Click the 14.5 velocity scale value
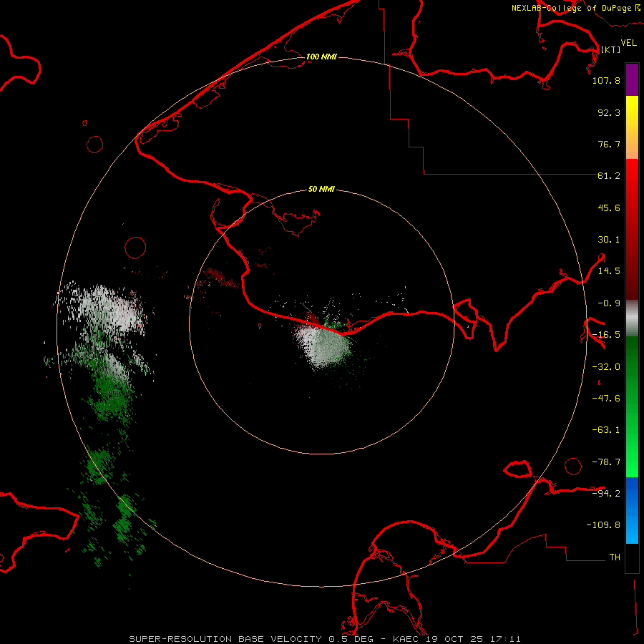Viewport: 644px width, 644px height. [x=609, y=271]
